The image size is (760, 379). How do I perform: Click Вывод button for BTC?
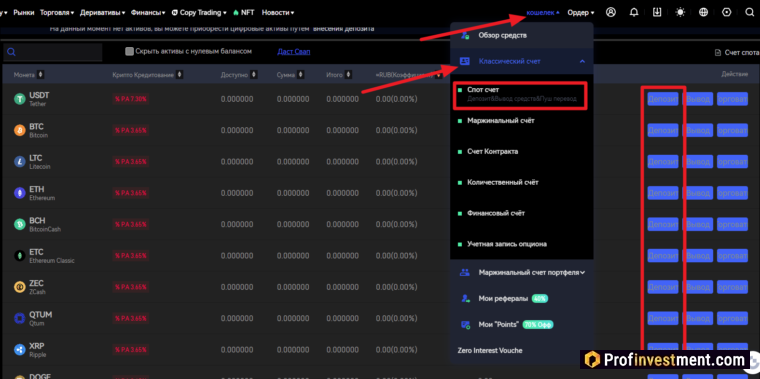pyautogui.click(x=698, y=130)
